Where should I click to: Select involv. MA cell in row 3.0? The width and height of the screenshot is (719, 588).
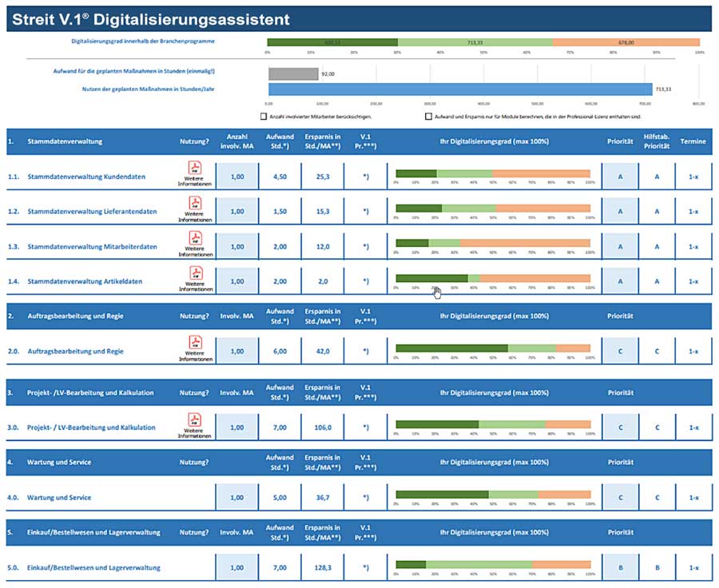coord(237,427)
